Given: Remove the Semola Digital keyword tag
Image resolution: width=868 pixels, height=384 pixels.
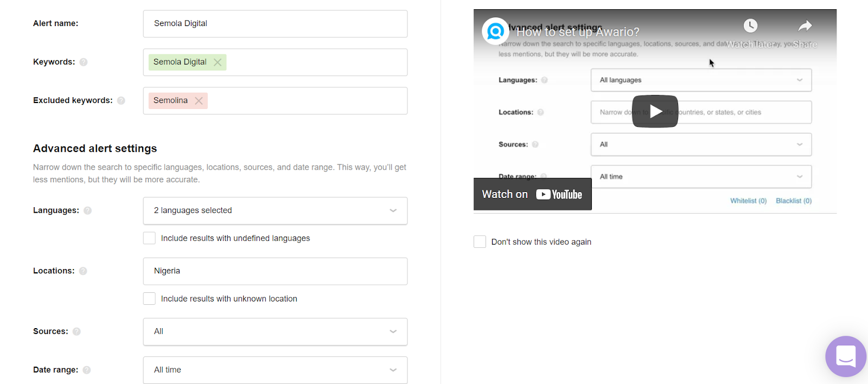Looking at the screenshot, I should tap(218, 62).
